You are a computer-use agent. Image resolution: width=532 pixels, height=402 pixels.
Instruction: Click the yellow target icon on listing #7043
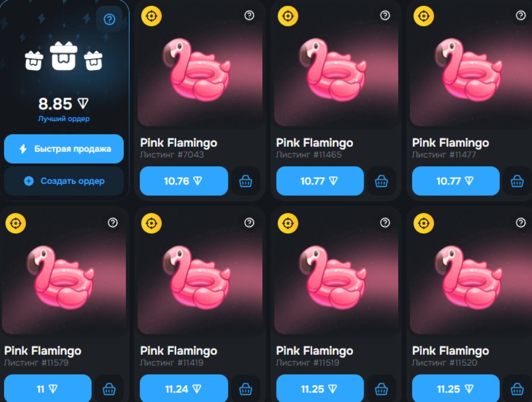pos(151,16)
